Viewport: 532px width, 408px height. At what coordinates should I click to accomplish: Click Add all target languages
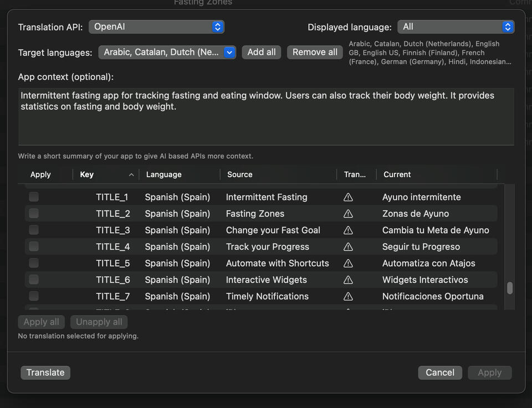[261, 52]
